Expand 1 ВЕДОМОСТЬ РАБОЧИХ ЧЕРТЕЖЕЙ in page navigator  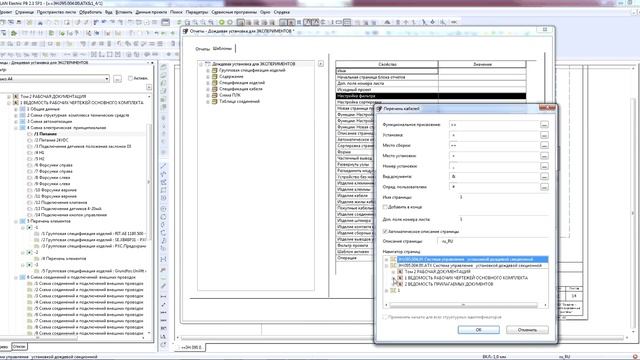[x=393, y=278]
